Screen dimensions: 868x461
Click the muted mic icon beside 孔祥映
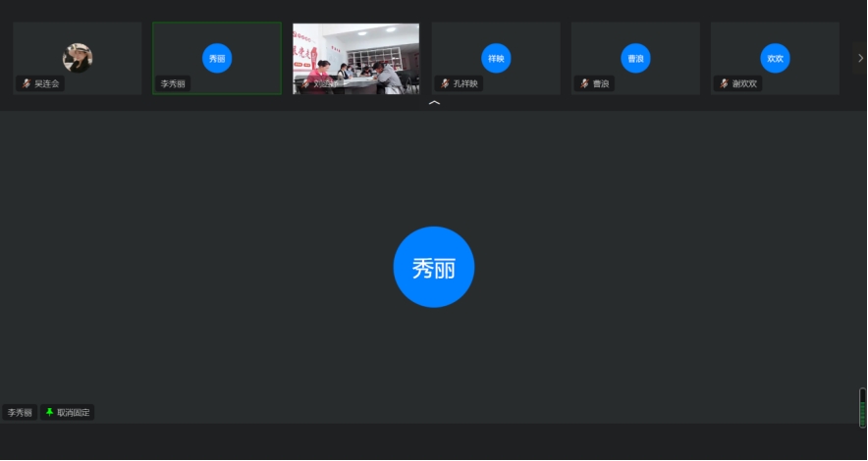tap(445, 84)
